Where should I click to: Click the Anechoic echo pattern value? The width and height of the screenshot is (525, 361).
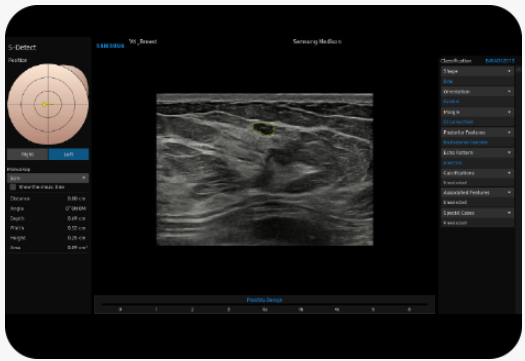[x=452, y=163]
